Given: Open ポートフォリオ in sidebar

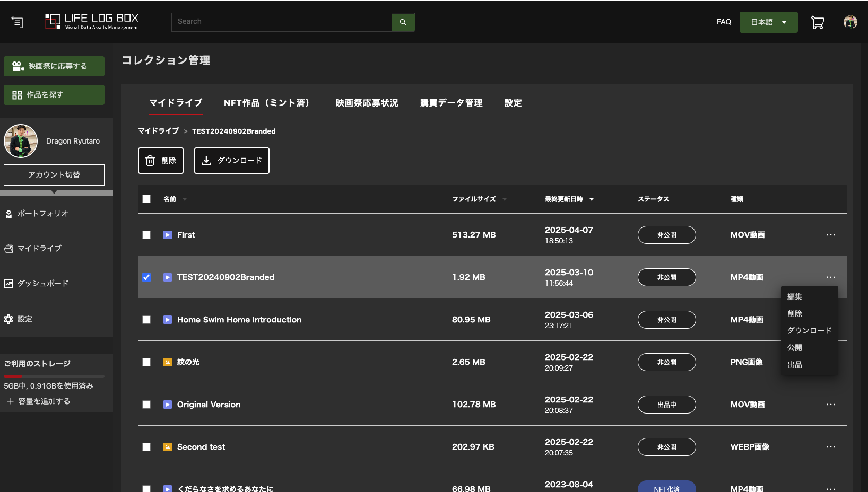Looking at the screenshot, I should coord(42,214).
